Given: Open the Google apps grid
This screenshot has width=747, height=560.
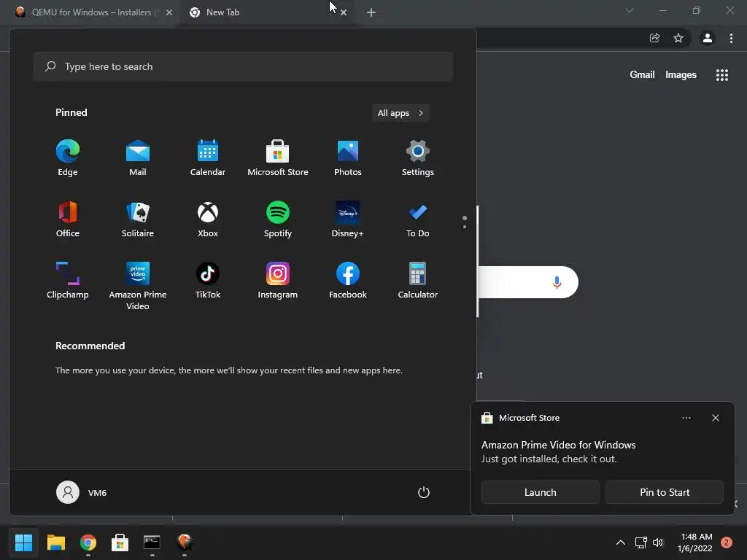Looking at the screenshot, I should [x=722, y=75].
